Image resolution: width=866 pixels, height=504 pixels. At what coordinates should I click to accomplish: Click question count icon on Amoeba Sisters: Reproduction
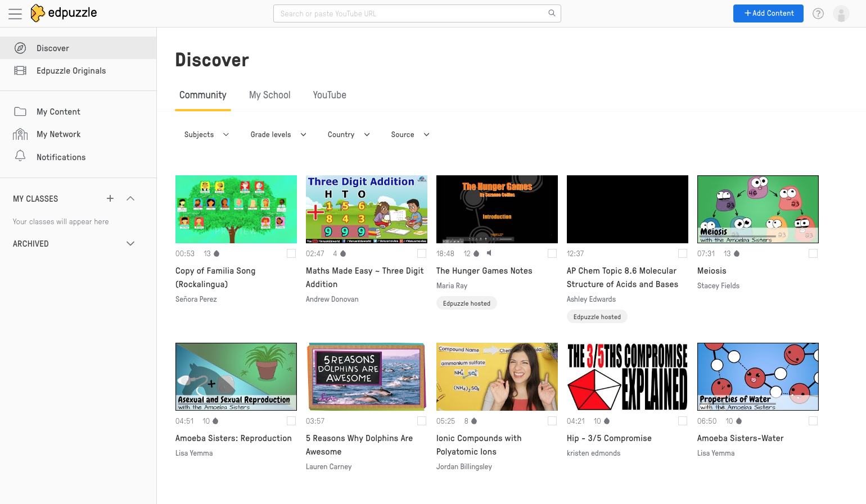(x=215, y=421)
